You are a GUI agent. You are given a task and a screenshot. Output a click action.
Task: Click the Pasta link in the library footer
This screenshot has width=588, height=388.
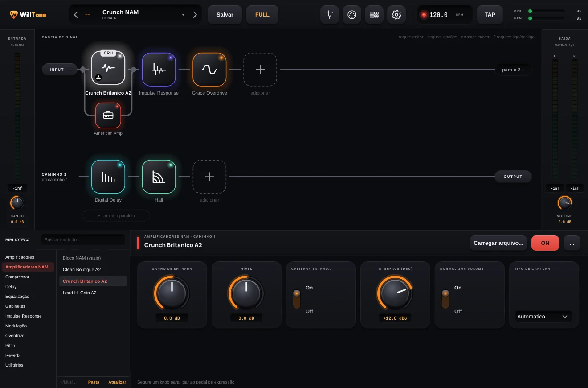[x=94, y=382]
